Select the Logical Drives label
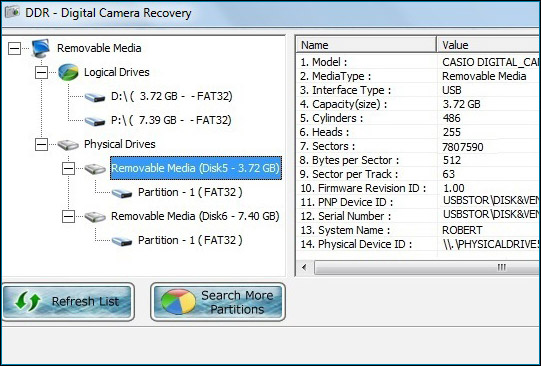The image size is (541, 366). tap(117, 72)
